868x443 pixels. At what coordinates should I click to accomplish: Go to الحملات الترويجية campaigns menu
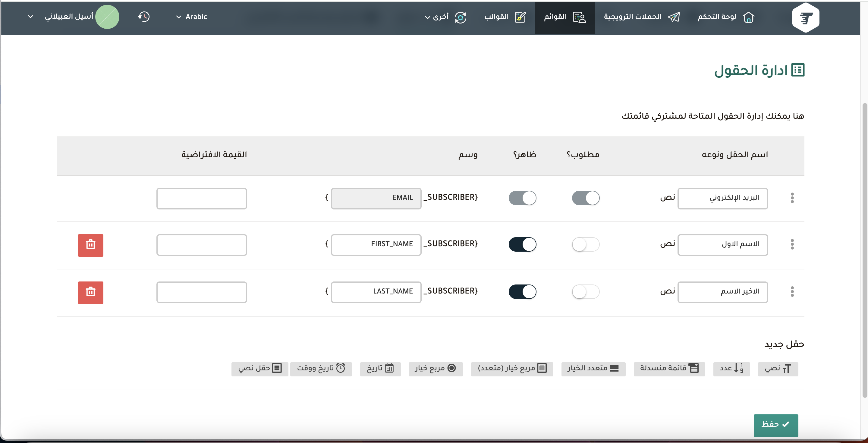point(641,17)
